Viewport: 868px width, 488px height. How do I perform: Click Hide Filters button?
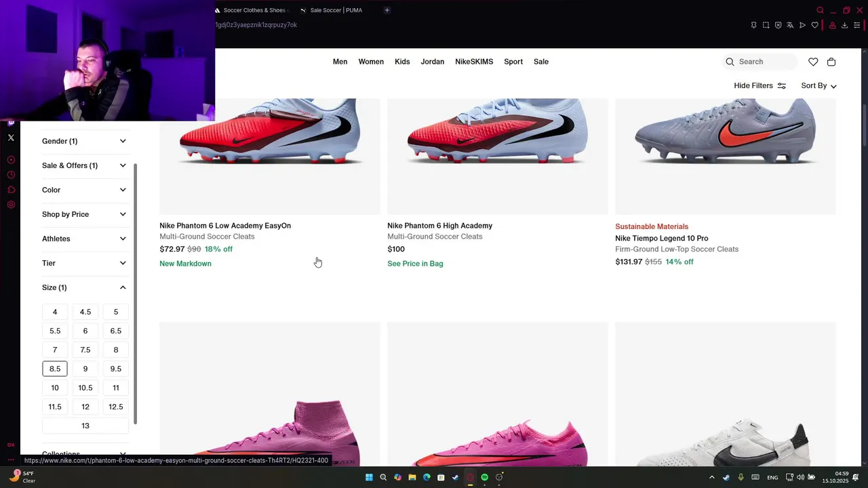coord(759,85)
